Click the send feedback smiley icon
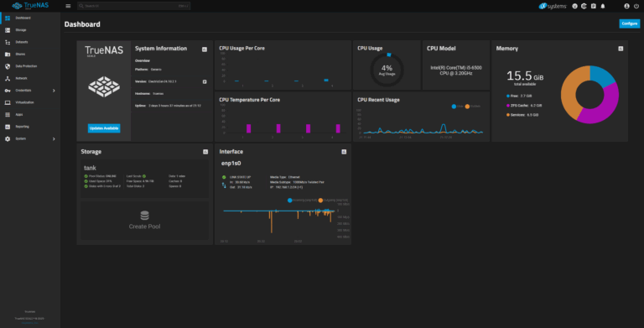Image resolution: width=644 pixels, height=328 pixels. [x=574, y=6]
